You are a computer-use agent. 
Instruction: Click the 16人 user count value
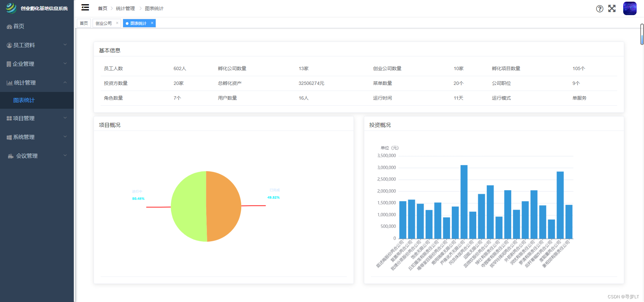pyautogui.click(x=304, y=98)
